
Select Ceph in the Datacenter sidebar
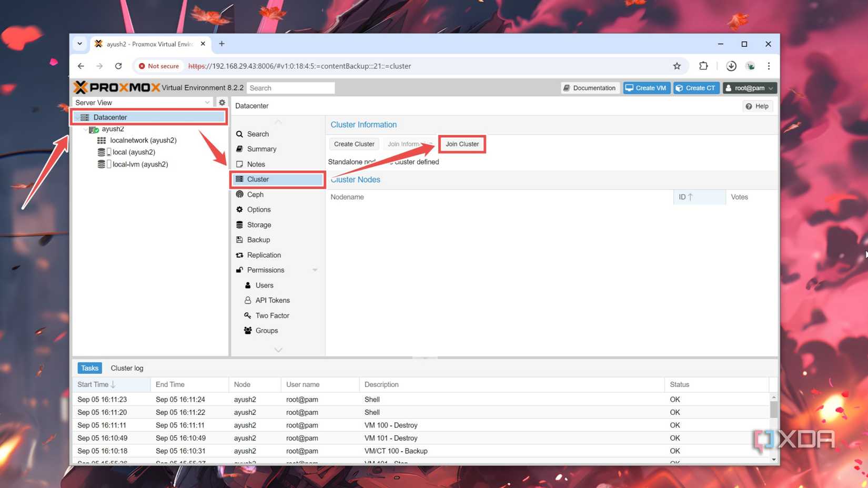coord(255,194)
